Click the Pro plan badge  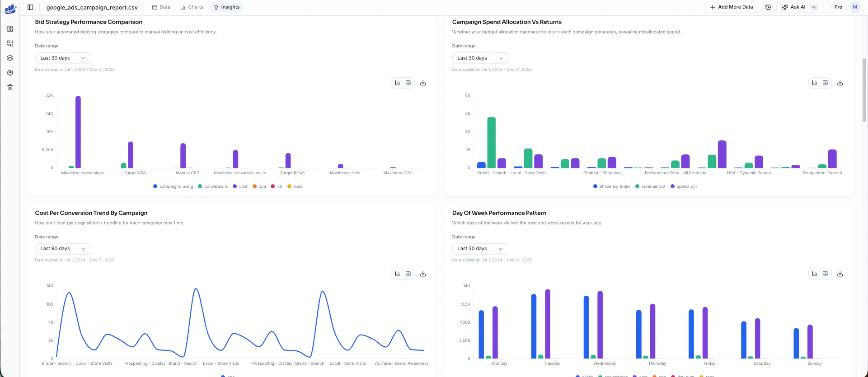tap(838, 7)
